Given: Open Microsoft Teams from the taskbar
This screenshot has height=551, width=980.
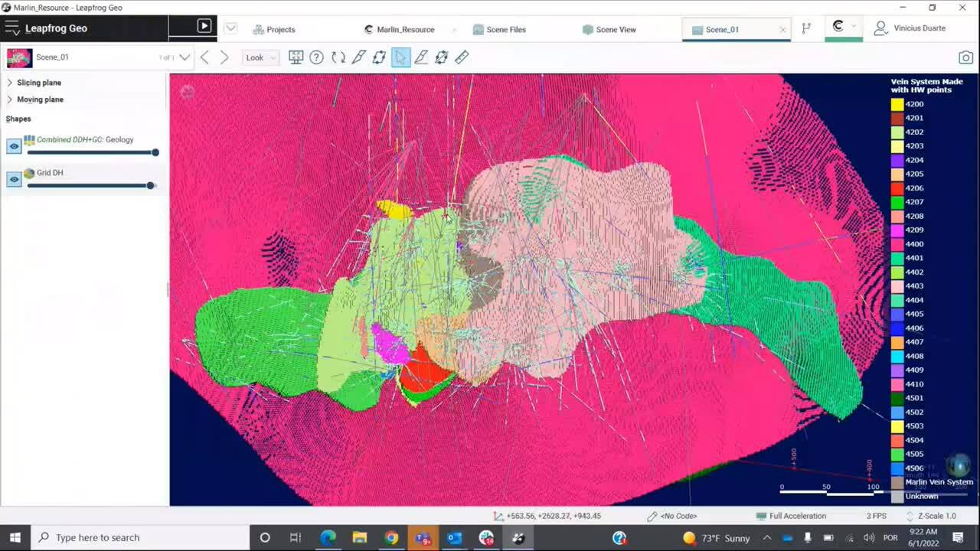Looking at the screenshot, I should click(x=423, y=537).
